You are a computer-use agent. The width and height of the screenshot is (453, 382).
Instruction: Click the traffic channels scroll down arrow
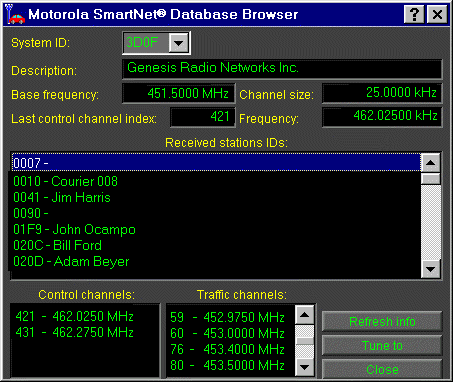point(305,367)
